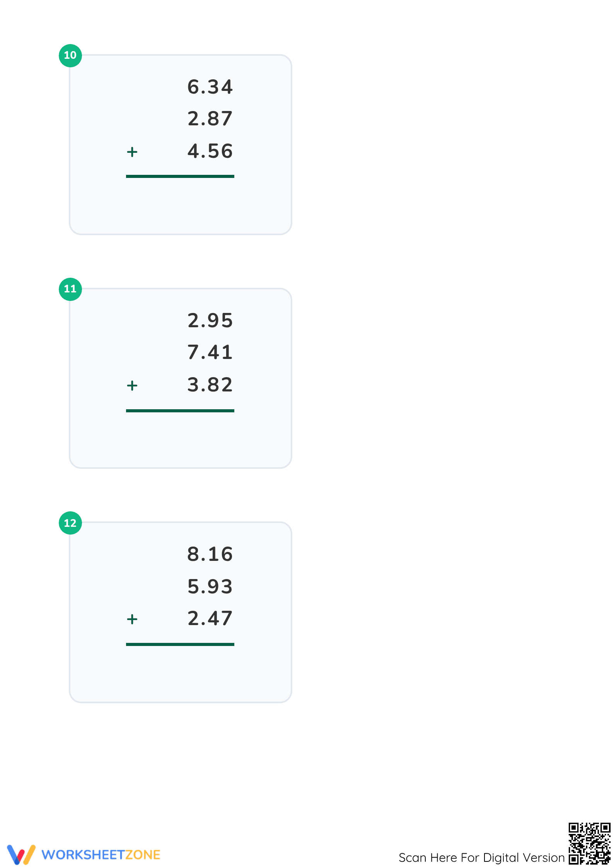Select the number 3.82 in problem 11

click(x=210, y=385)
